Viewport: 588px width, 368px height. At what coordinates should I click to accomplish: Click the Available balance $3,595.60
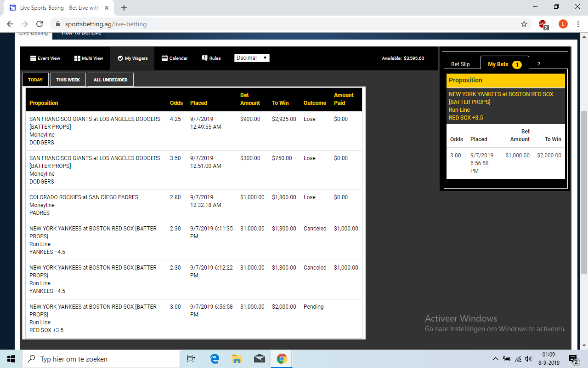pos(403,58)
